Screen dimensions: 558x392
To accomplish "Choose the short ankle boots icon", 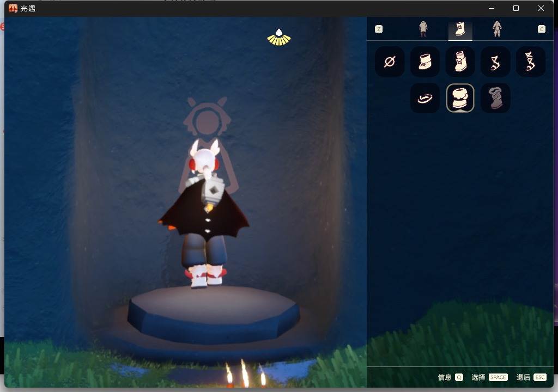I will click(x=425, y=62).
